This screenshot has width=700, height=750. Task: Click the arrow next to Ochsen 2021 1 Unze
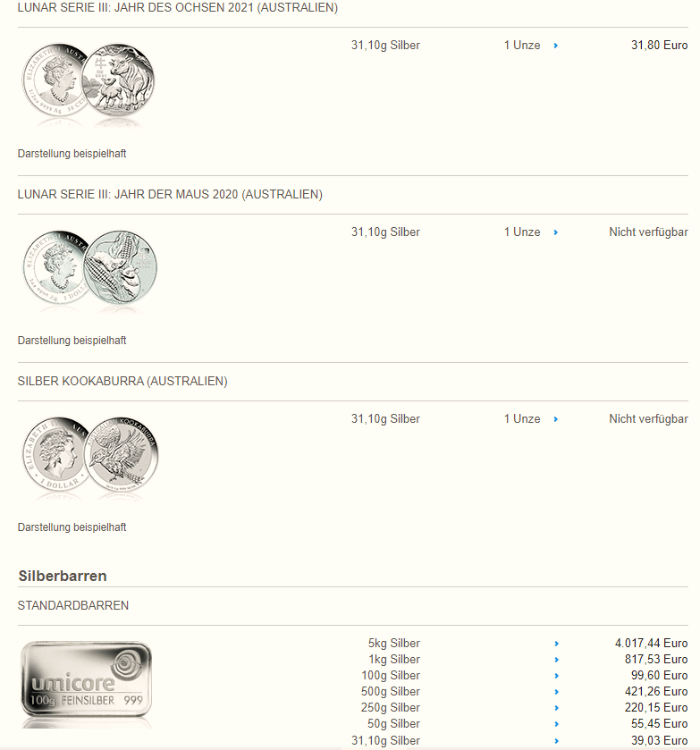(x=556, y=46)
